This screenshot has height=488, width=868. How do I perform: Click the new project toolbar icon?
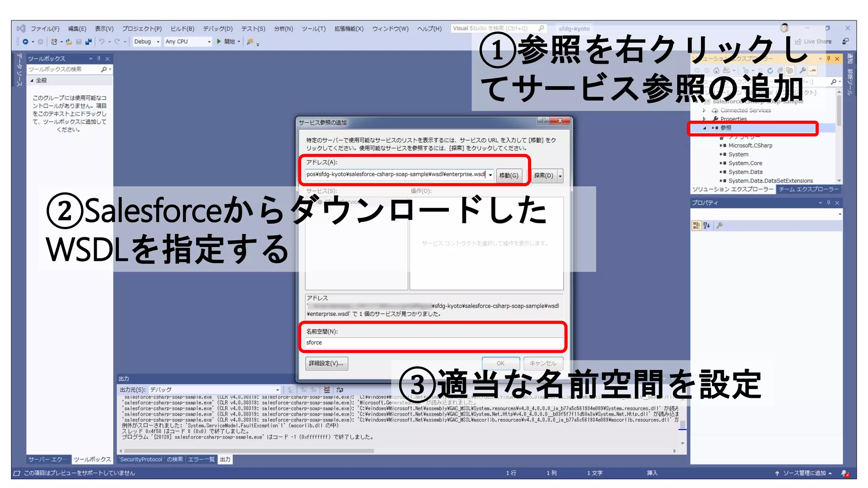pos(54,42)
